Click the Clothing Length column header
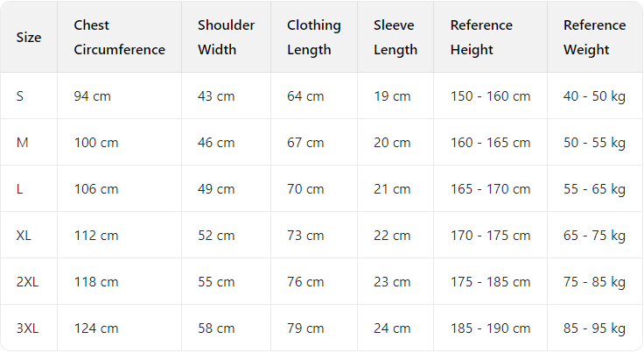Image resolution: width=644 pixels, height=353 pixels. click(x=313, y=38)
